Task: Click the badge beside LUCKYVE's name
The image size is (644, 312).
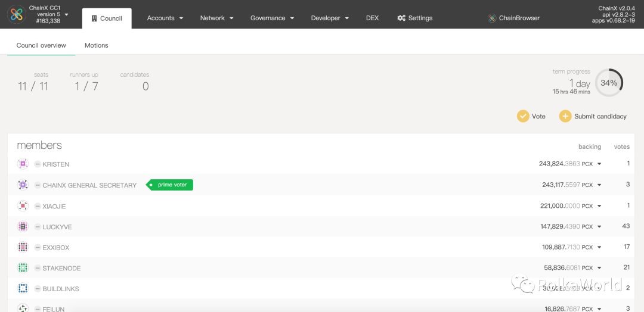Action: click(x=38, y=227)
